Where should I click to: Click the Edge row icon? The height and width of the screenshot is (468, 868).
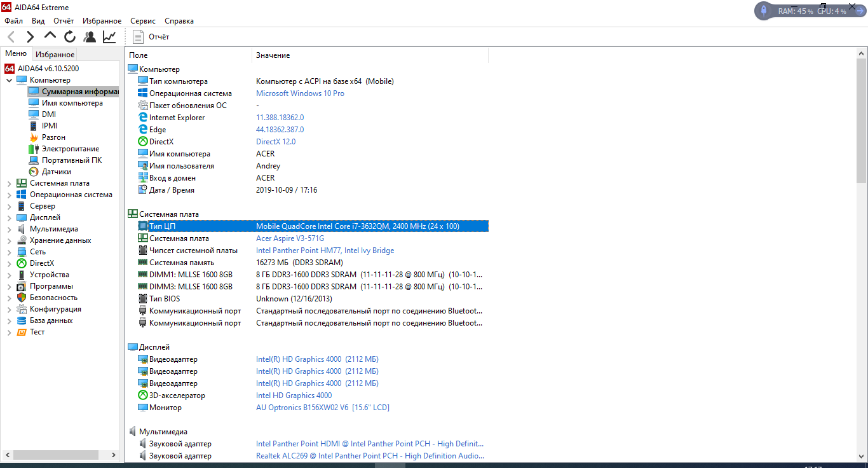[x=143, y=130]
